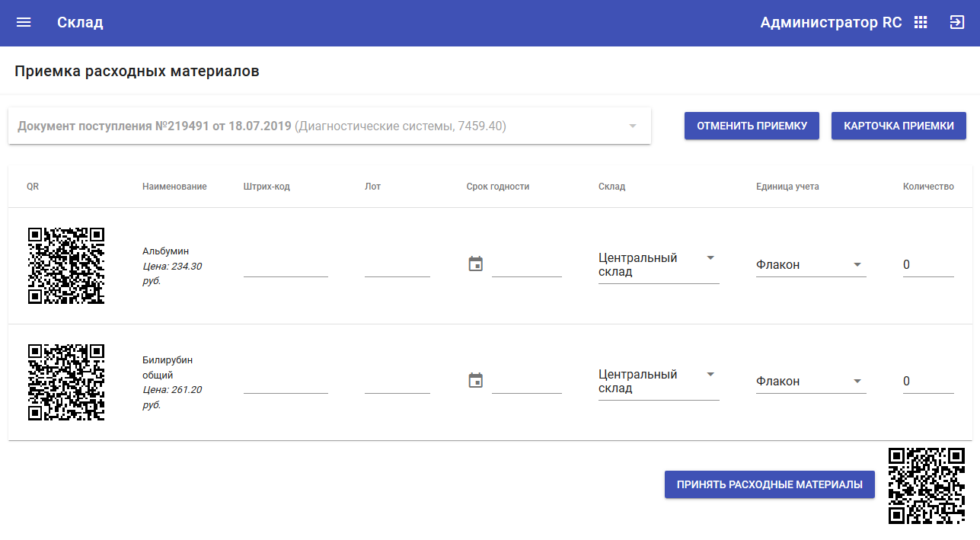Image resolution: width=980 pixels, height=540 pixels.
Task: Open Единица учета dropdown for Альбумин
Action: (810, 265)
